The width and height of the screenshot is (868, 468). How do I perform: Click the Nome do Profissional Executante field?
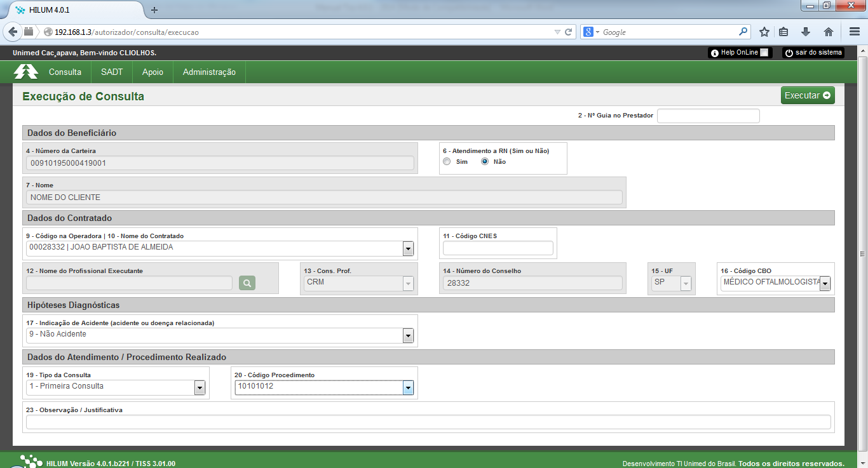coord(129,283)
